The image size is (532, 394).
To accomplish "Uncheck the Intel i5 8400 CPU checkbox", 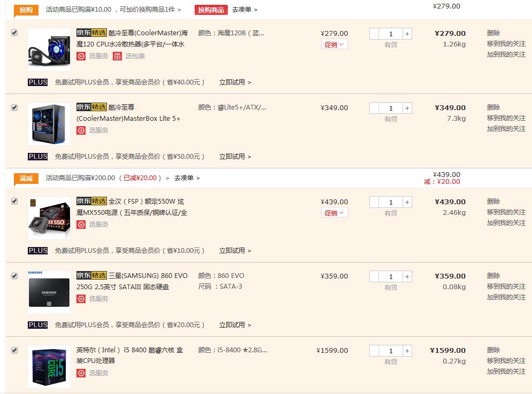I will tap(14, 350).
